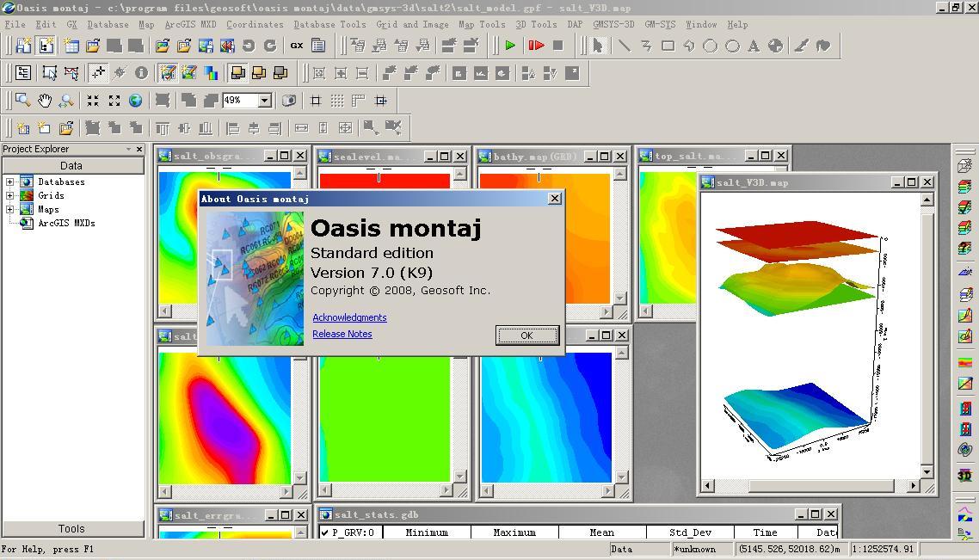This screenshot has width=979, height=560.
Task: Open the Database Tools menu
Action: point(329,24)
